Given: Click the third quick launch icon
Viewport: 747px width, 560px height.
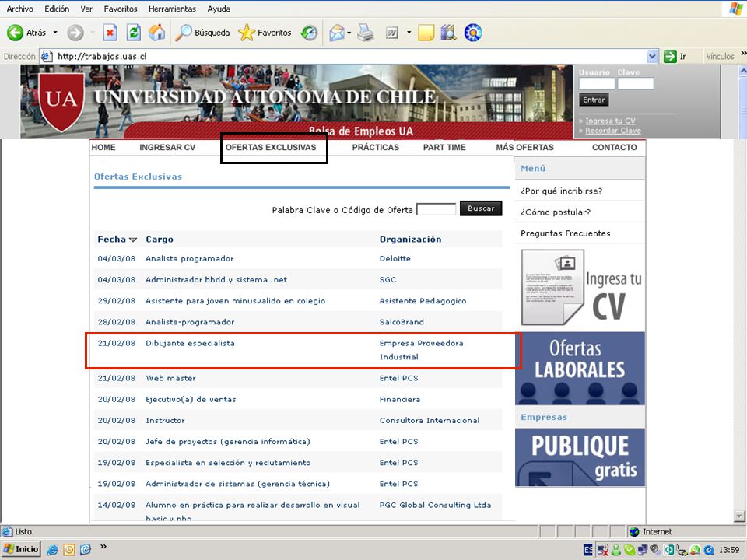Looking at the screenshot, I should tap(86, 550).
